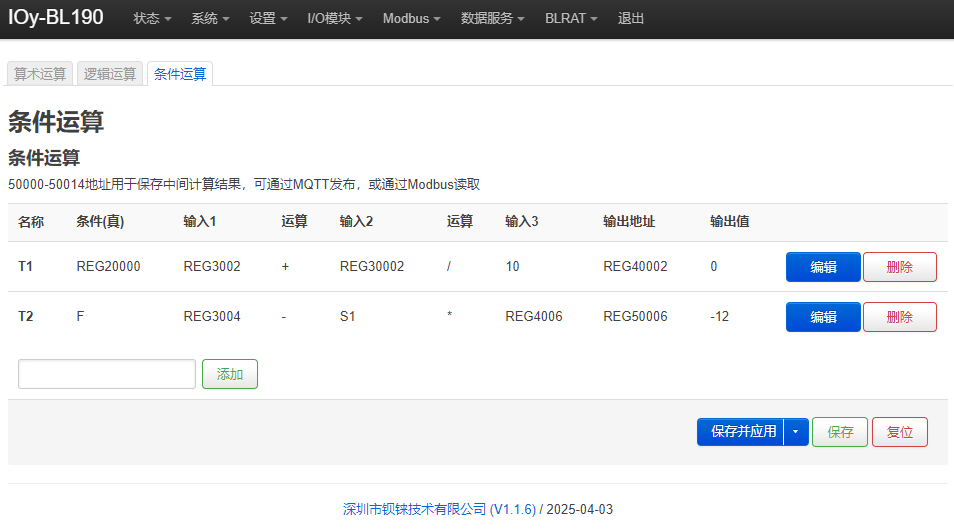954x529 pixels.
Task: Click the REG4006 input cell
Action: pos(534,316)
